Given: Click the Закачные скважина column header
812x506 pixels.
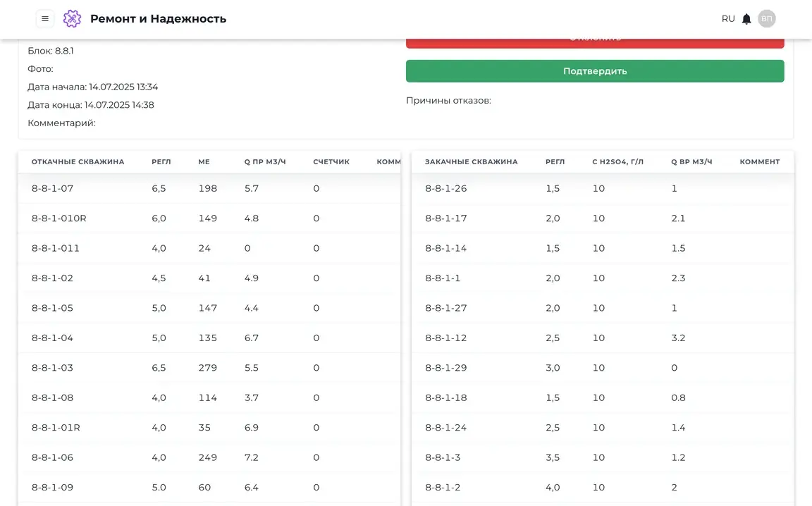Looking at the screenshot, I should click(472, 161).
